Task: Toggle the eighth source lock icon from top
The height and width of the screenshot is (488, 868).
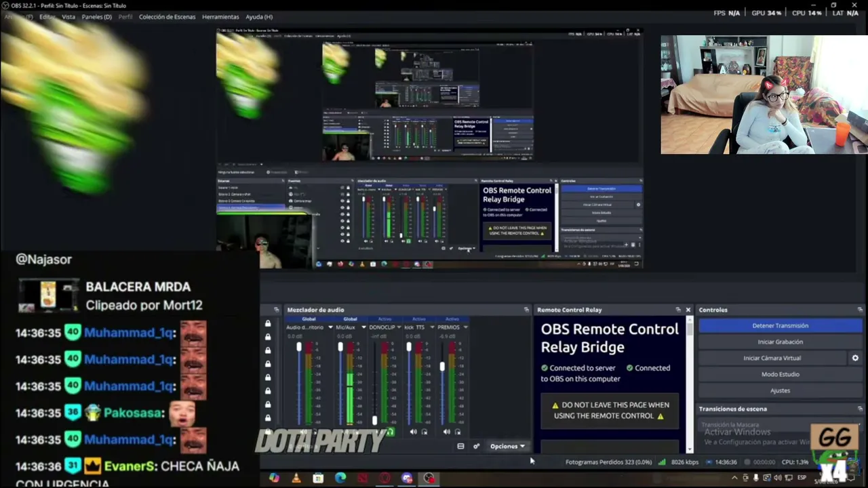Action: (268, 418)
